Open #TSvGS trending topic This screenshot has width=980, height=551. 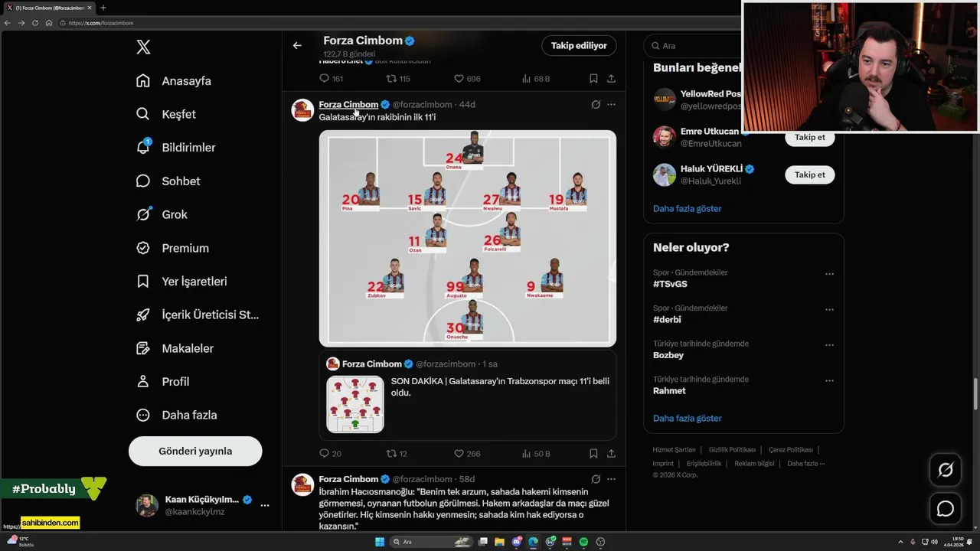pos(670,284)
